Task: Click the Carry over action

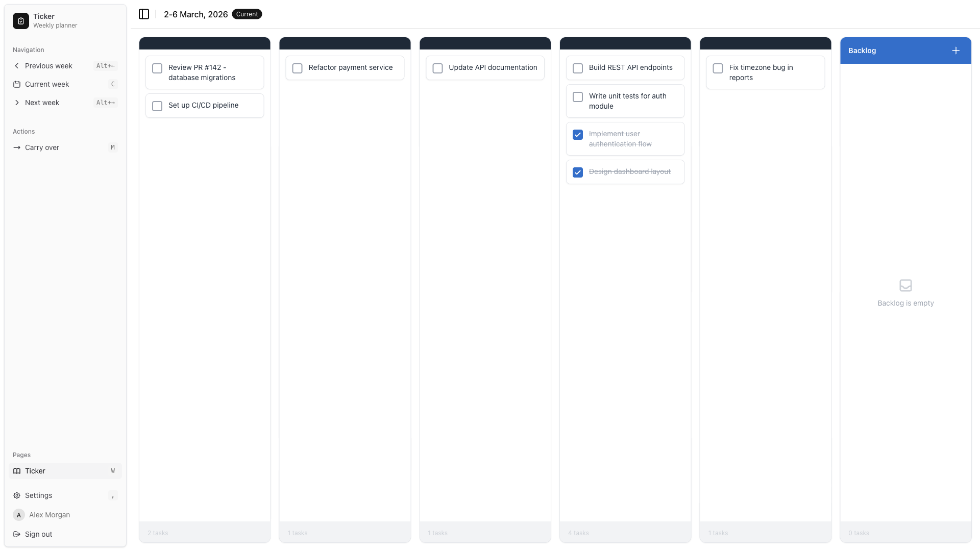Action: point(41,147)
